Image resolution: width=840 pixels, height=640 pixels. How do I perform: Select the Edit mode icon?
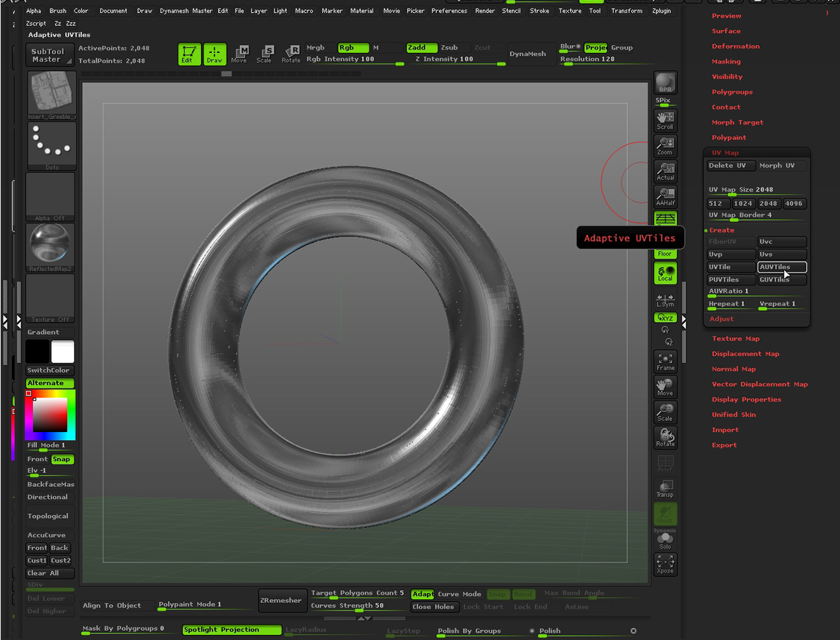(x=189, y=54)
